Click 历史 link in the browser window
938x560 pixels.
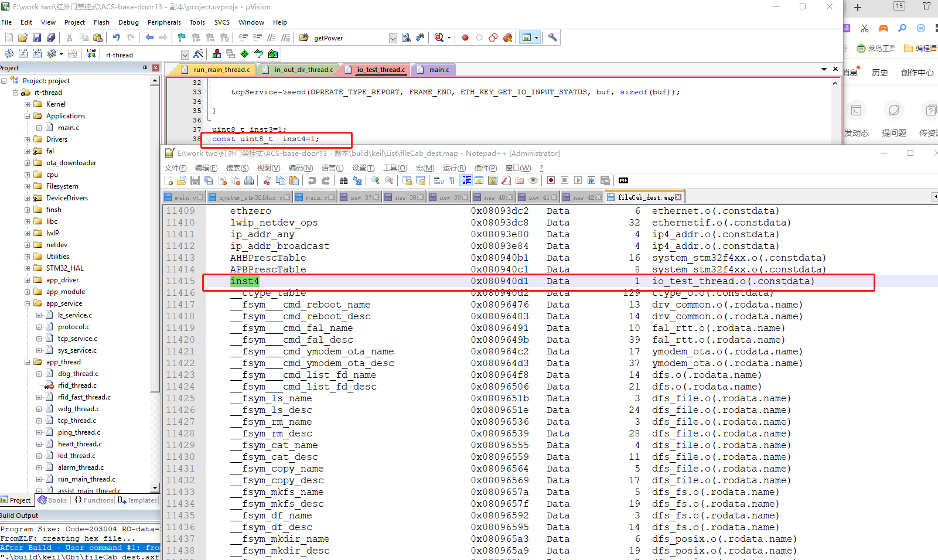click(880, 73)
